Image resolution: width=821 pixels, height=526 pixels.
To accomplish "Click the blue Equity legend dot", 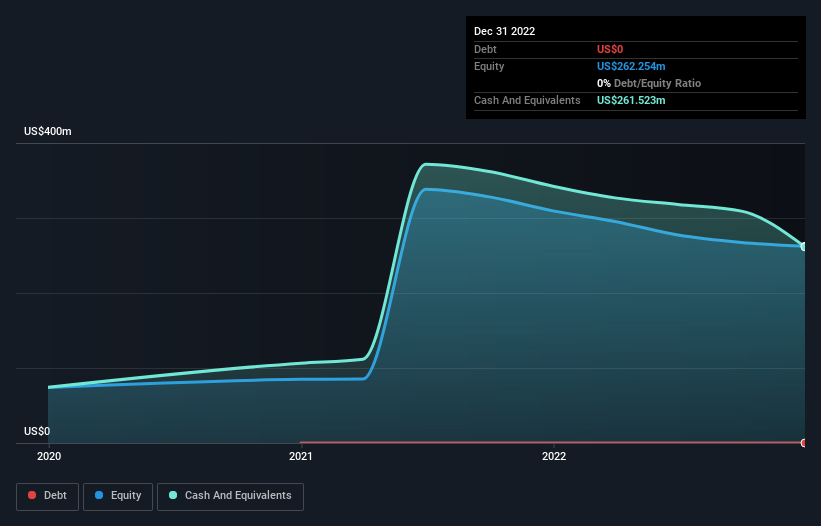I will click(x=99, y=495).
